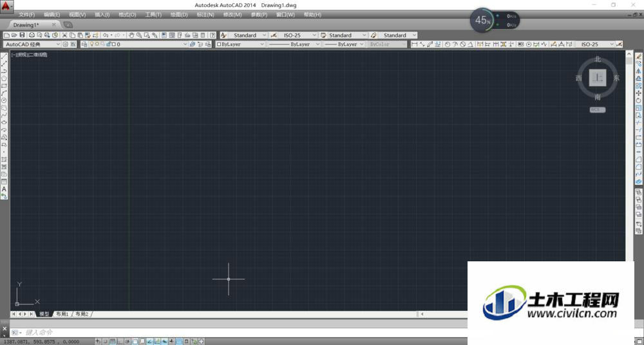The height and width of the screenshot is (345, 644).
Task: Switch to the 布局1 layout tab
Action: coord(62,314)
